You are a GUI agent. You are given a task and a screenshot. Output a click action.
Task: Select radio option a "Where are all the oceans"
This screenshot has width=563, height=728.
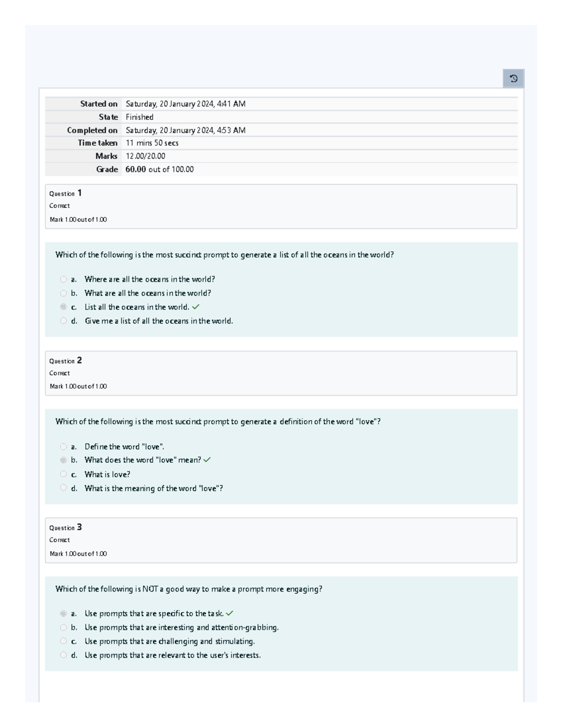(63, 279)
